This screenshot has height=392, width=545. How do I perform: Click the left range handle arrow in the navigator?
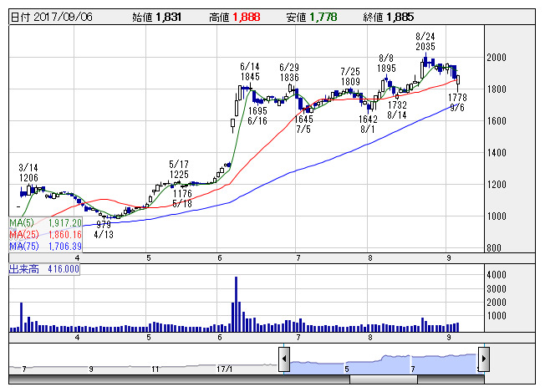284,359
